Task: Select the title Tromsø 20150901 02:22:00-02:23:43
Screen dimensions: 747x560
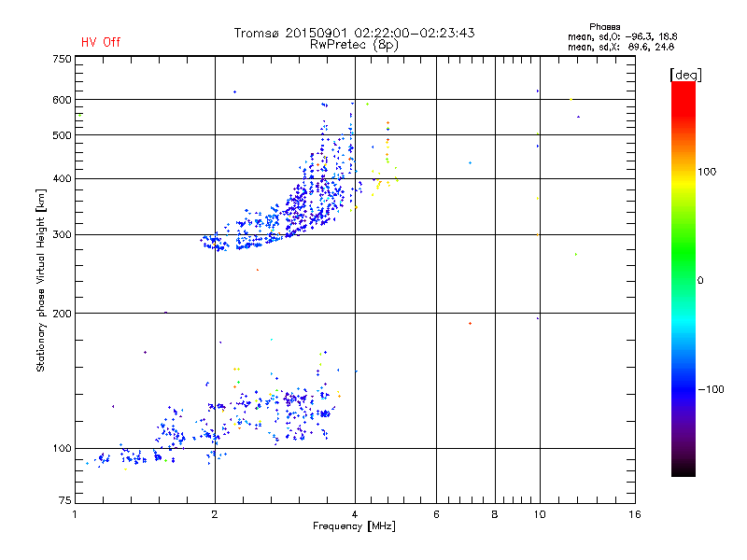Action: click(x=354, y=33)
